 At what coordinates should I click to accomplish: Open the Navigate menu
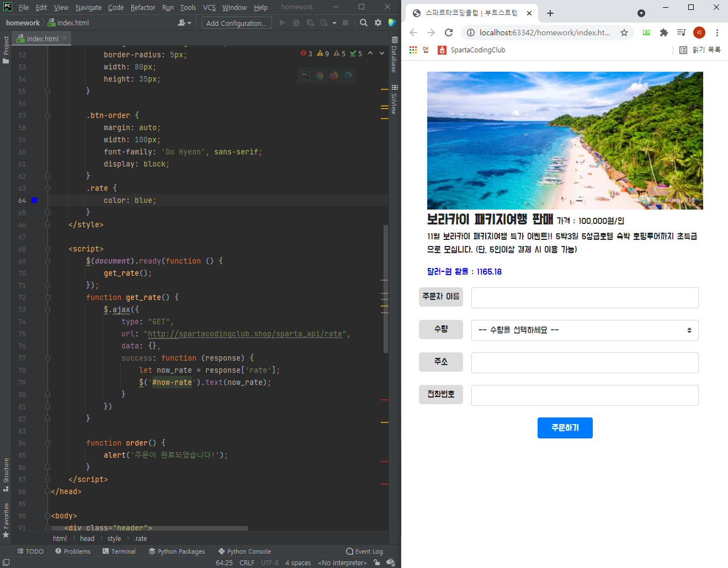click(x=88, y=7)
